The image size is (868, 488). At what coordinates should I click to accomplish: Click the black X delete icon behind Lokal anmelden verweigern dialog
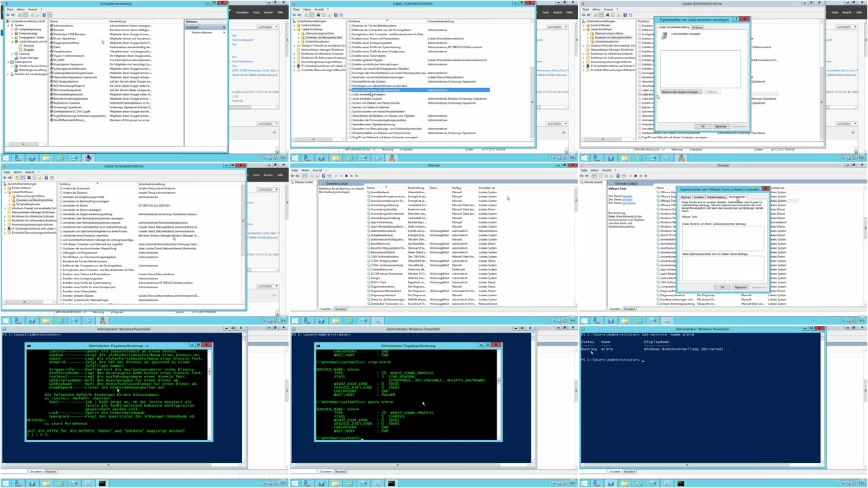click(x=607, y=15)
